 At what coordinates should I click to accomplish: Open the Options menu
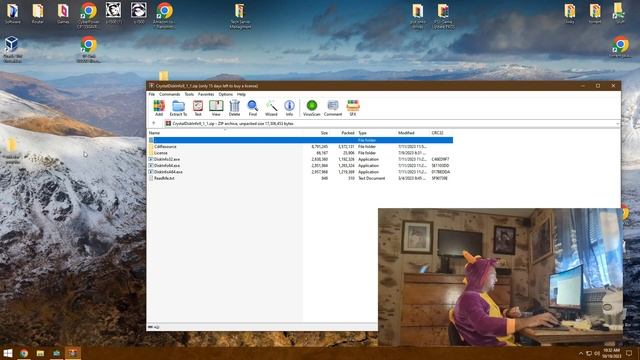225,94
